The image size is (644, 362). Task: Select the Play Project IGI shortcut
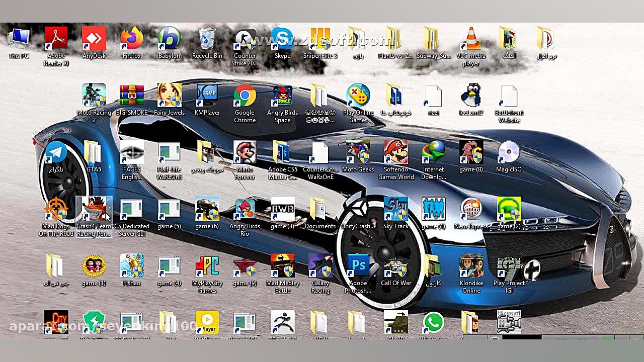pos(509,274)
